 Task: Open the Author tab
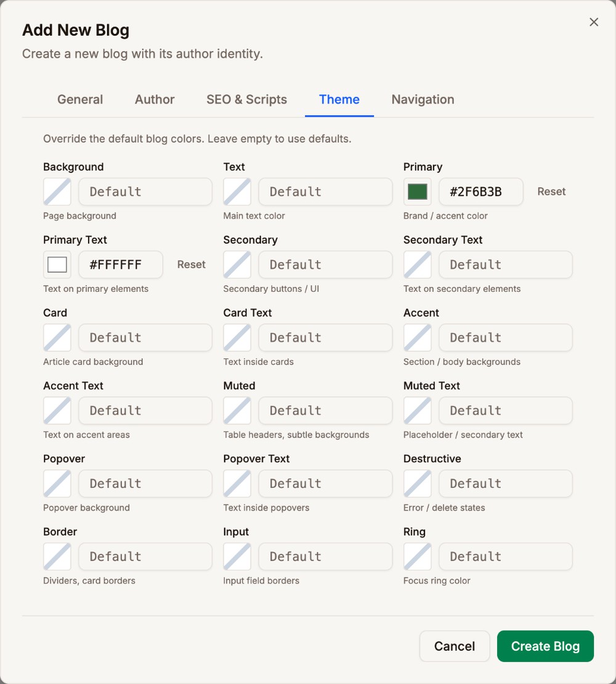pos(155,100)
